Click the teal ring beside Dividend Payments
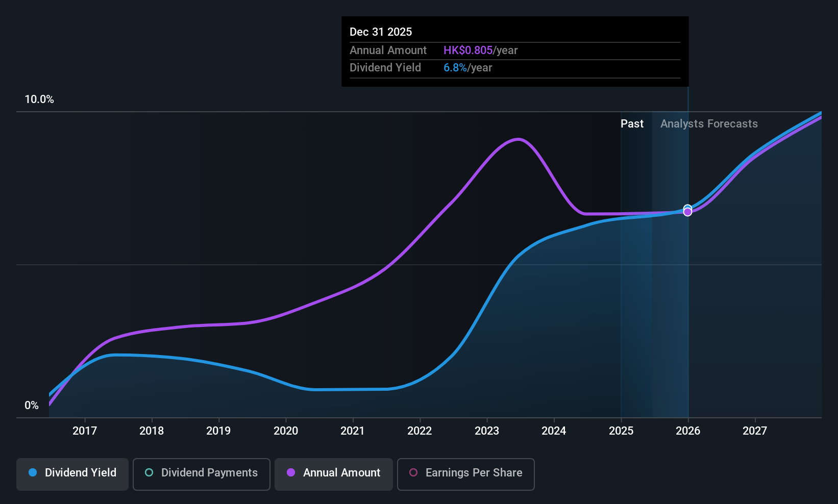The height and width of the screenshot is (504, 838). pyautogui.click(x=149, y=472)
